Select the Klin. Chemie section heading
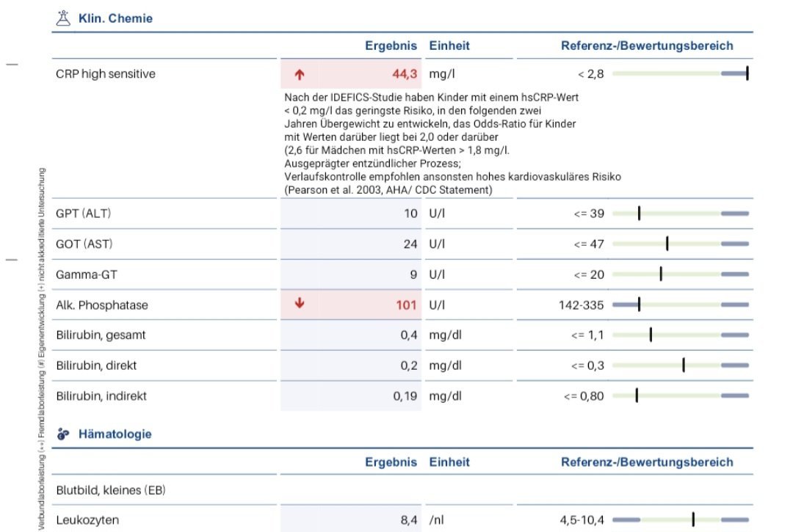This screenshot has width=793, height=532. click(115, 19)
